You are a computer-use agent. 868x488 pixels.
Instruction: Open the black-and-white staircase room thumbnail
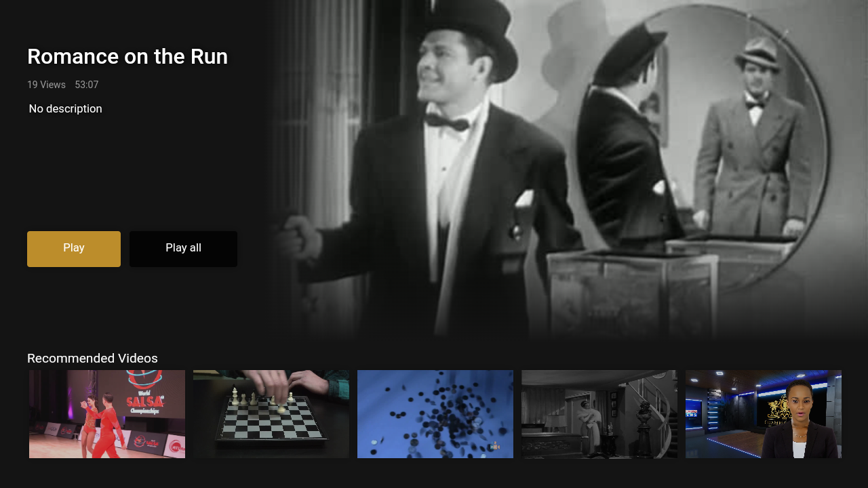(599, 414)
